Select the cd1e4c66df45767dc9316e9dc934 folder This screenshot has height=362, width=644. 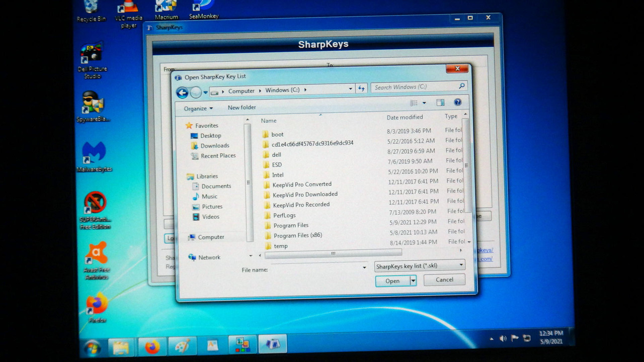pyautogui.click(x=308, y=144)
